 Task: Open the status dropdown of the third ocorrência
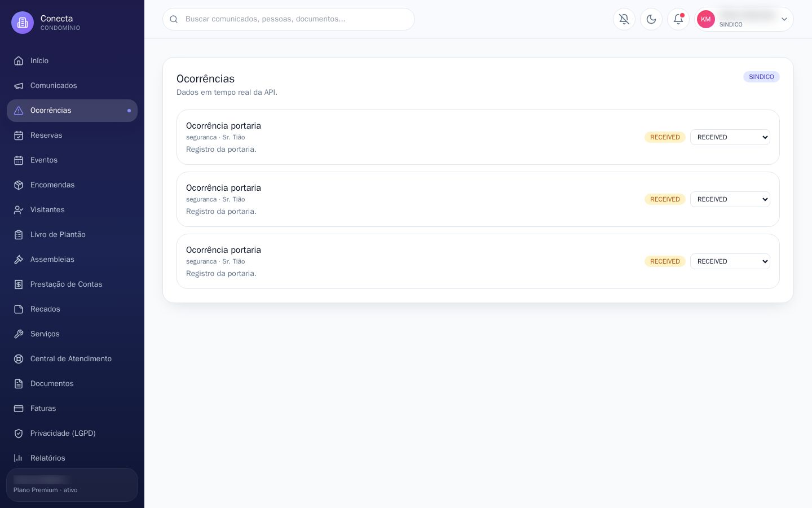pyautogui.click(x=730, y=261)
